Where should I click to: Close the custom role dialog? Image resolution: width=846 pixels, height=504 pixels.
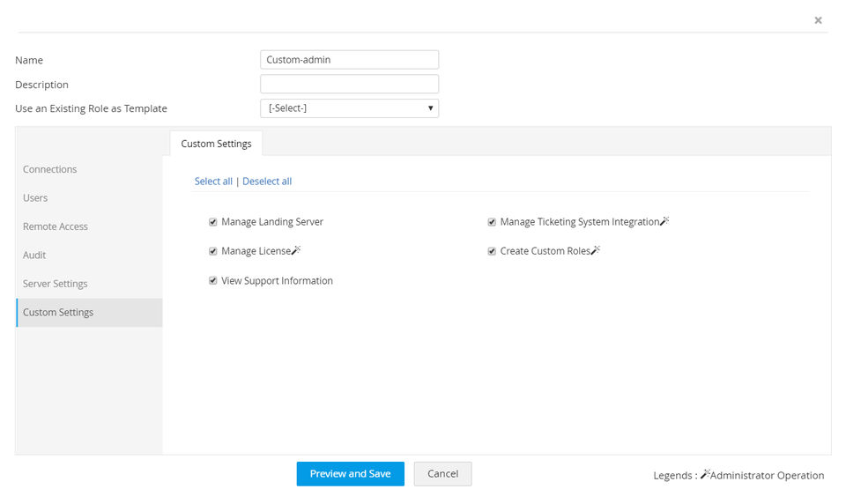click(x=818, y=20)
